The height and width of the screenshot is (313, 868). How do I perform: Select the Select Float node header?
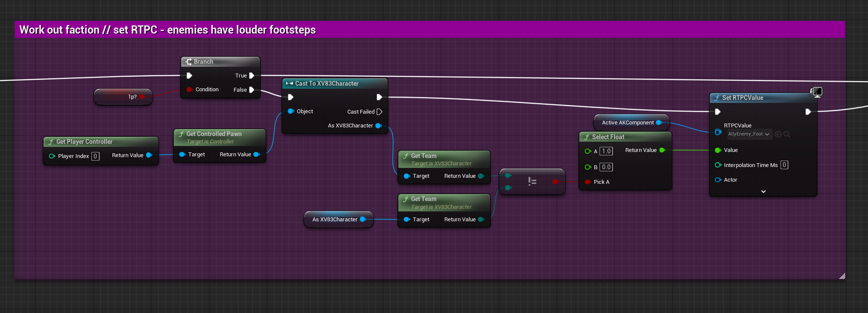pyautogui.click(x=625, y=137)
